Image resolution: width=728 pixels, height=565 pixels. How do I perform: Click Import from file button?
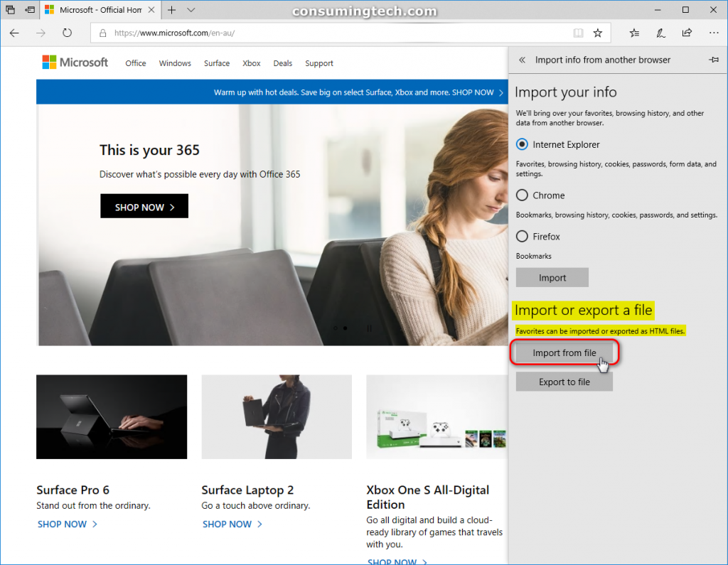(x=564, y=353)
